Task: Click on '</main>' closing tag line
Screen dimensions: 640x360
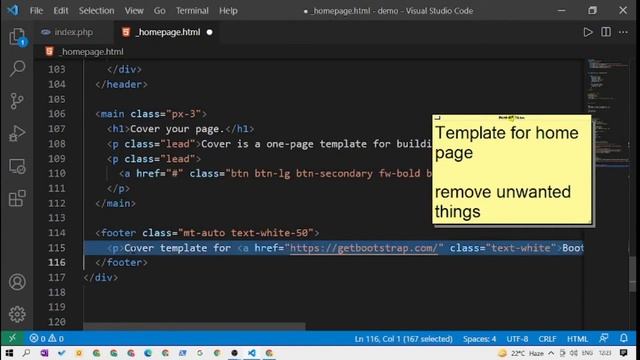Action: [116, 203]
